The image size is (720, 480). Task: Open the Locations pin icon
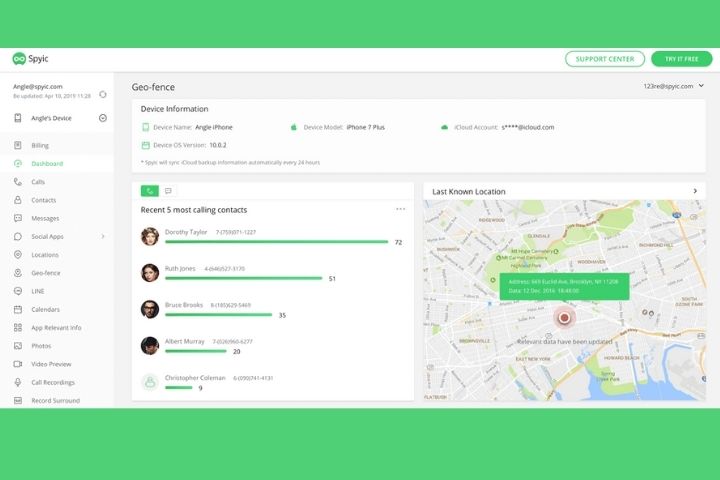[x=17, y=254]
